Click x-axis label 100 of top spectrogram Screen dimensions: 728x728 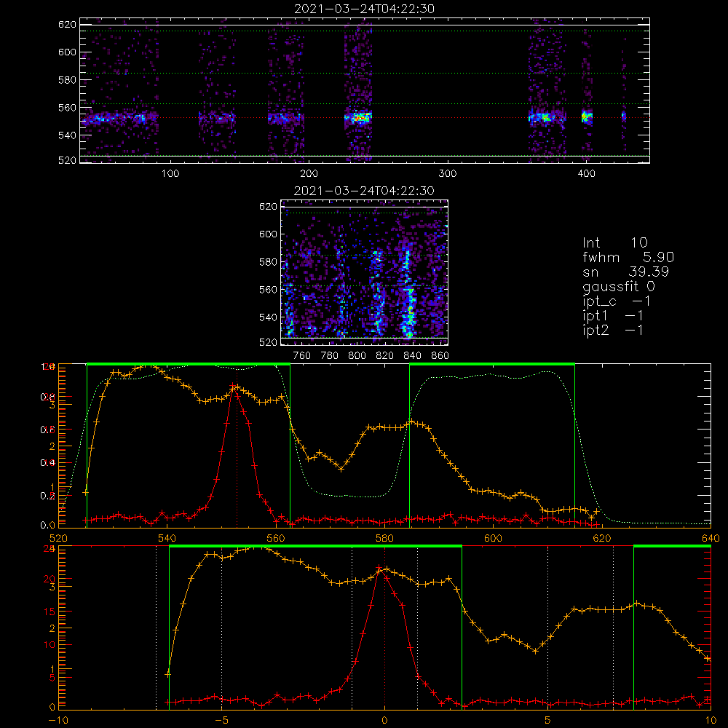coord(170,174)
